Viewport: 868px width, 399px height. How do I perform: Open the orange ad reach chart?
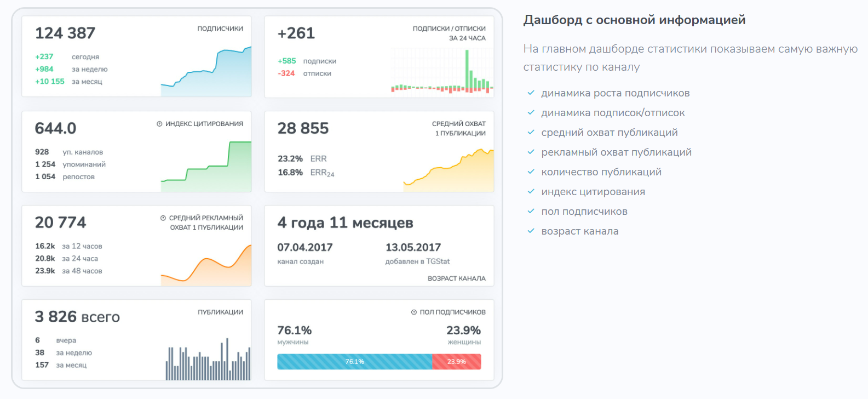tap(206, 266)
